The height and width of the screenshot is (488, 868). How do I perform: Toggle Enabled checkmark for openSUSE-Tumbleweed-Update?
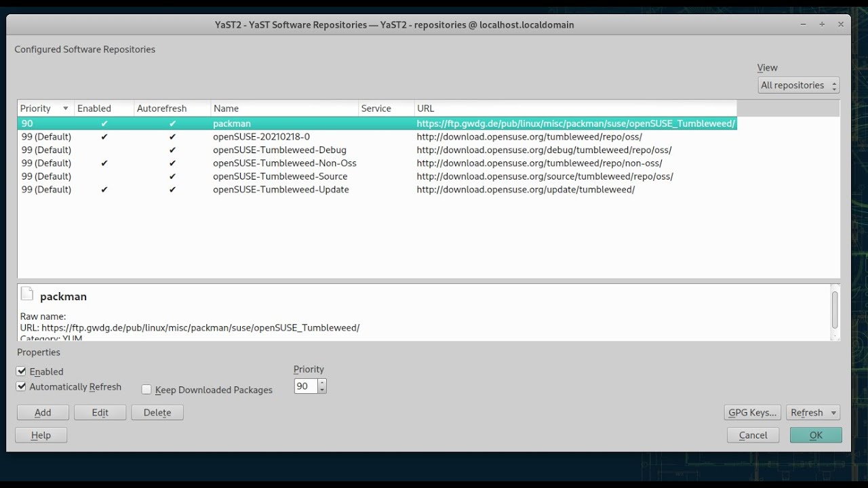pos(104,189)
